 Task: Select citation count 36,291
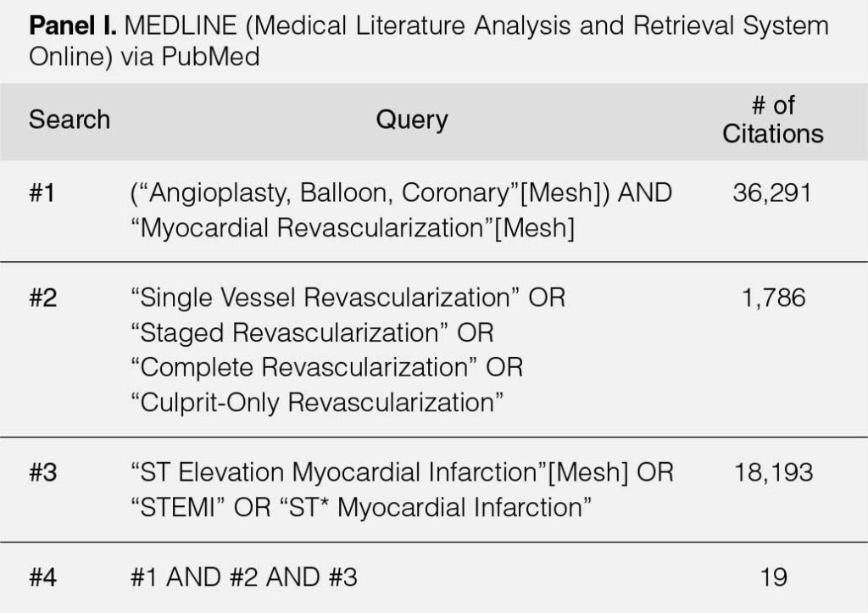[772, 192]
